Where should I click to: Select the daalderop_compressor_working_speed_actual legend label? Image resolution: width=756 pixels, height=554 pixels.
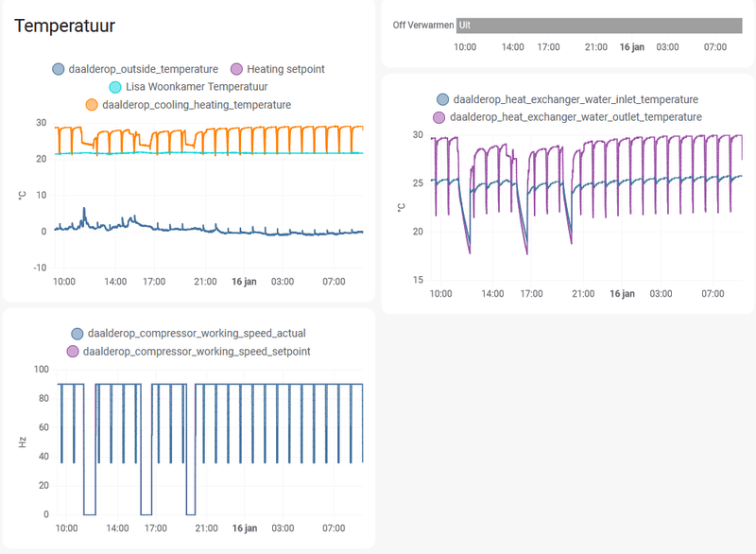point(196,332)
